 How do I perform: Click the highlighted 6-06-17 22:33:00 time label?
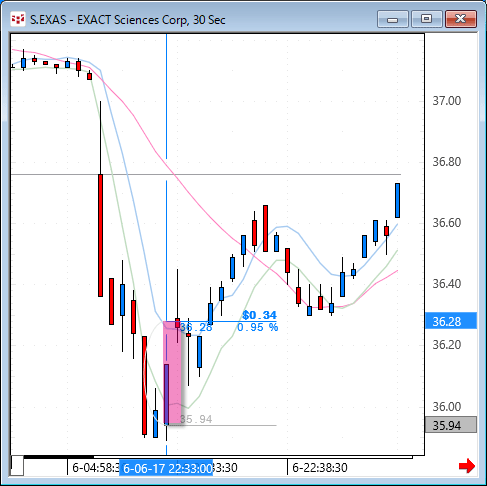(x=166, y=468)
